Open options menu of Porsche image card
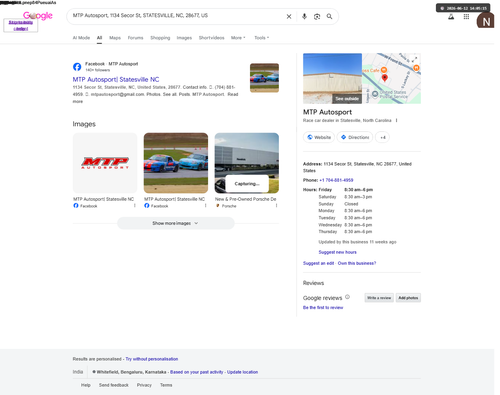 276,206
